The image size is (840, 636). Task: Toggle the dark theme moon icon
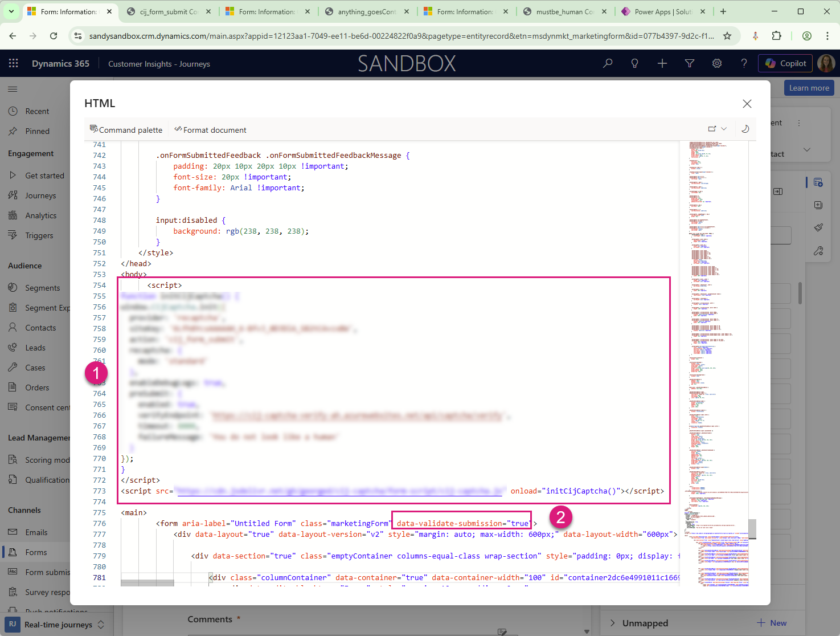[745, 129]
